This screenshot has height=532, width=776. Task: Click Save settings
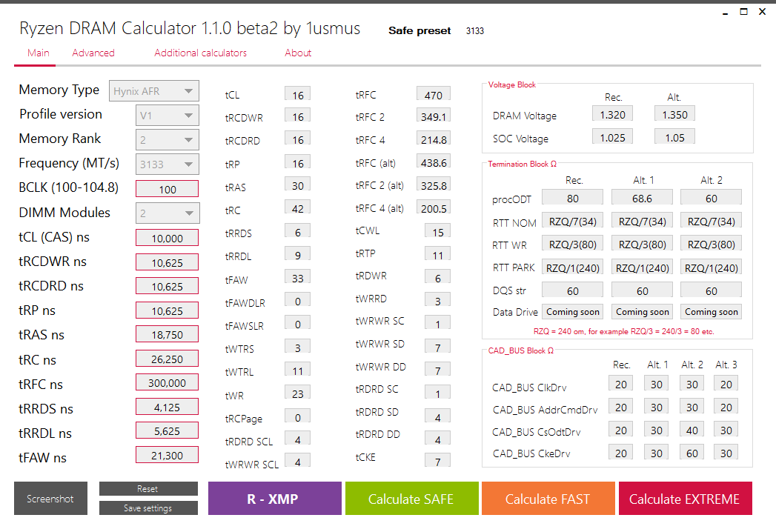coord(148,508)
